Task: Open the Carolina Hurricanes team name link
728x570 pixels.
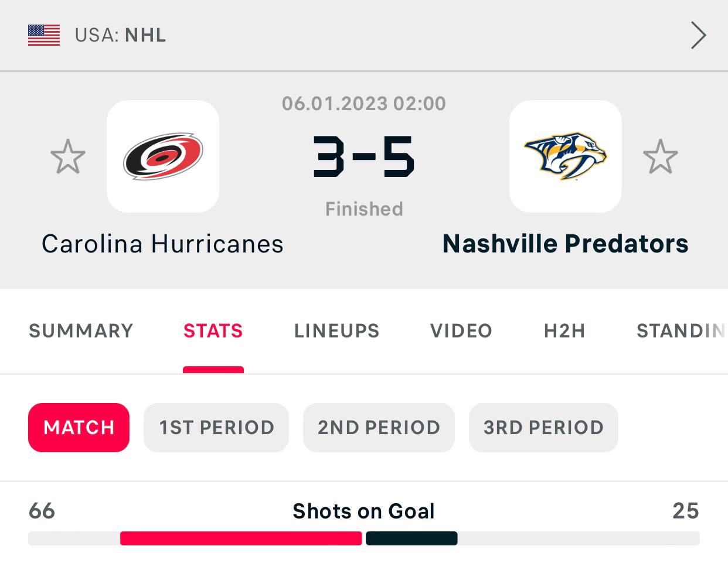Action: [162, 244]
